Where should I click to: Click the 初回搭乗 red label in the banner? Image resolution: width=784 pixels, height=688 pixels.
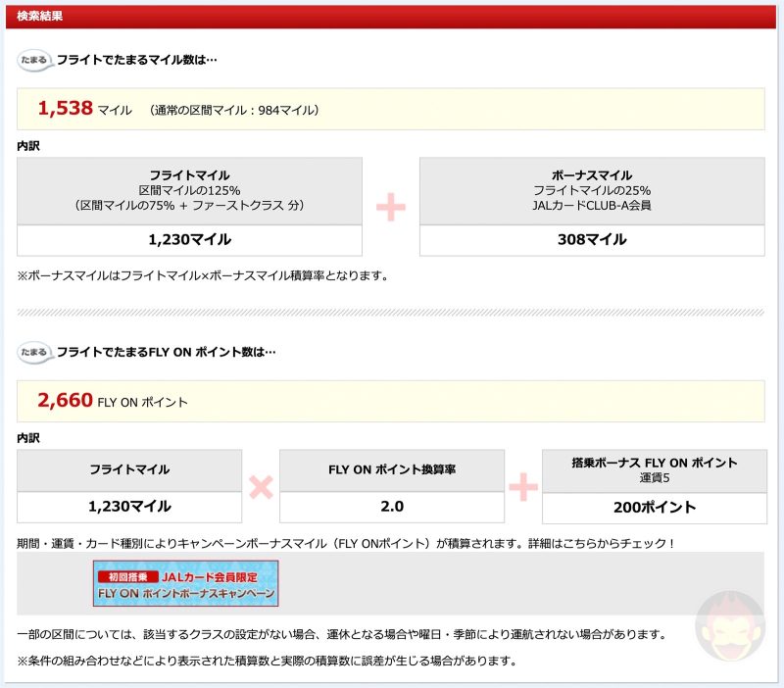pos(125,577)
